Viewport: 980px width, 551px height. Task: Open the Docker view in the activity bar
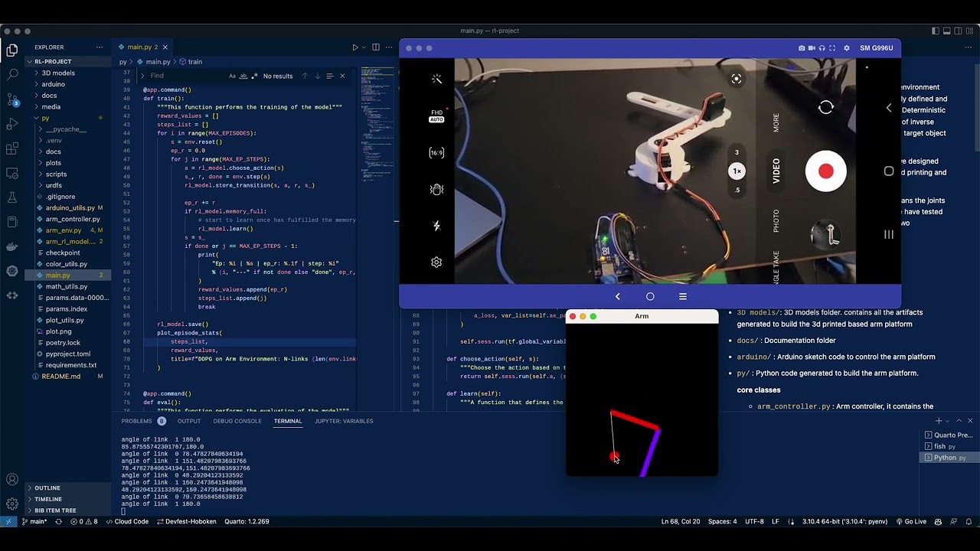pyautogui.click(x=12, y=246)
